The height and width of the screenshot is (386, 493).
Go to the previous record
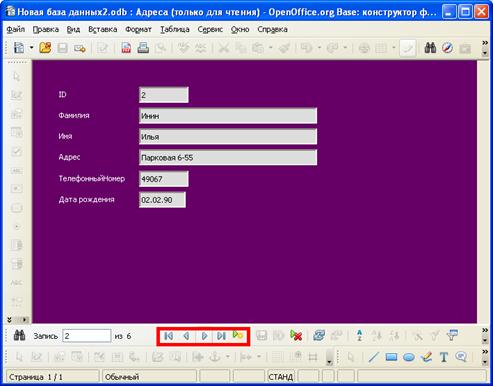(x=186, y=336)
